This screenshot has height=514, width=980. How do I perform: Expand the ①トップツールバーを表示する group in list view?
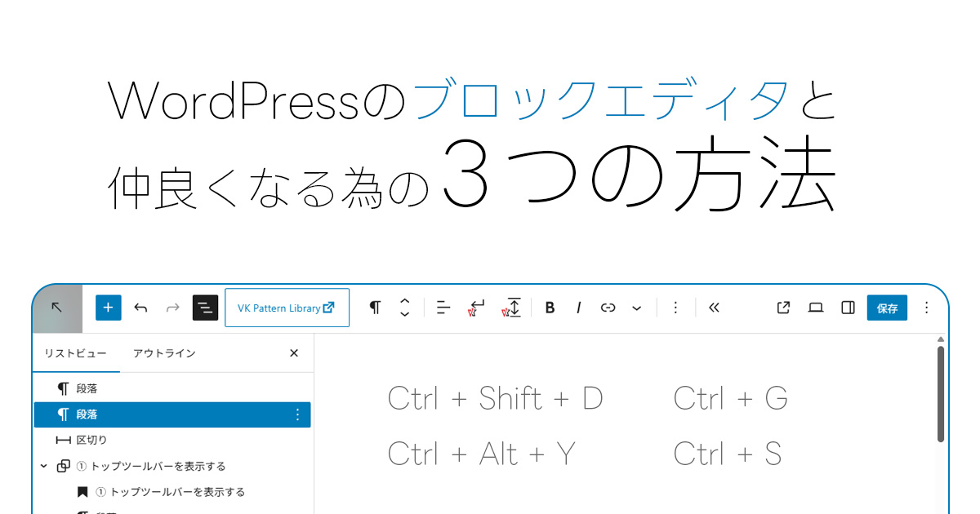click(43, 465)
